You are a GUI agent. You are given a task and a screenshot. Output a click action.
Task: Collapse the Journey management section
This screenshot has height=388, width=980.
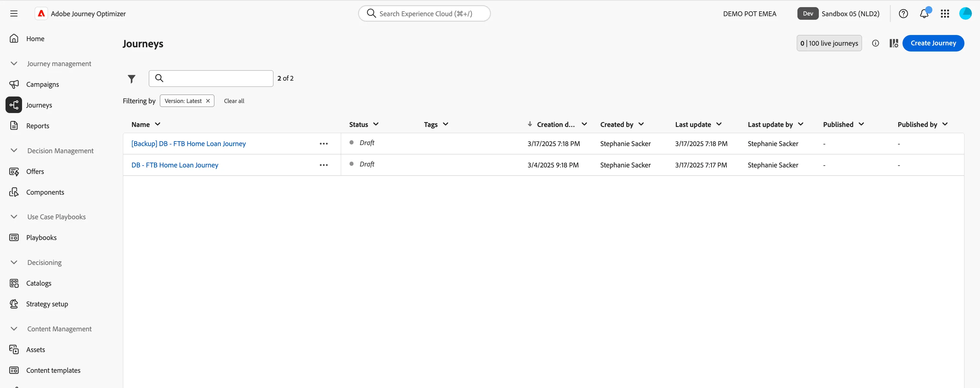pos(14,63)
